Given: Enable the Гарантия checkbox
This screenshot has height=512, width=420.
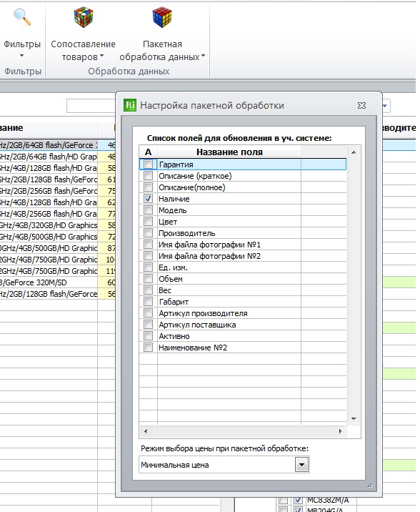Looking at the screenshot, I should coord(148,164).
